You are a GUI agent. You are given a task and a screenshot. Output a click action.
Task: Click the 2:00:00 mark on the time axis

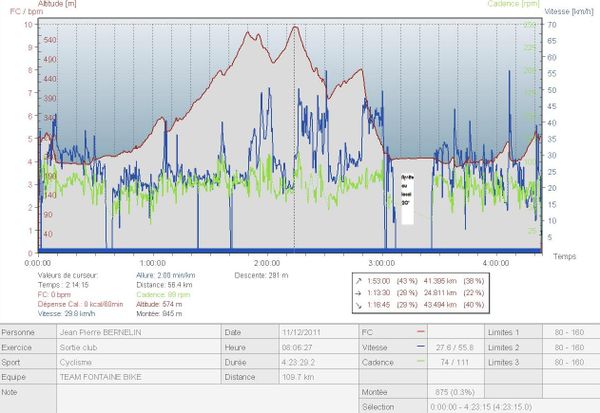tap(264, 261)
